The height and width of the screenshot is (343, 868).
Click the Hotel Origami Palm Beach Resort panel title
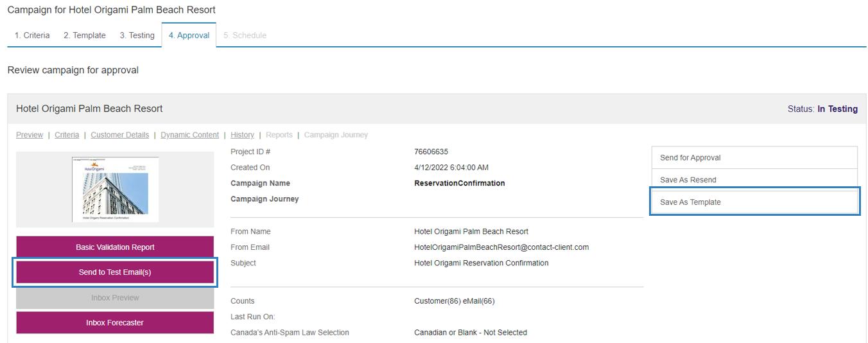pyautogui.click(x=89, y=109)
